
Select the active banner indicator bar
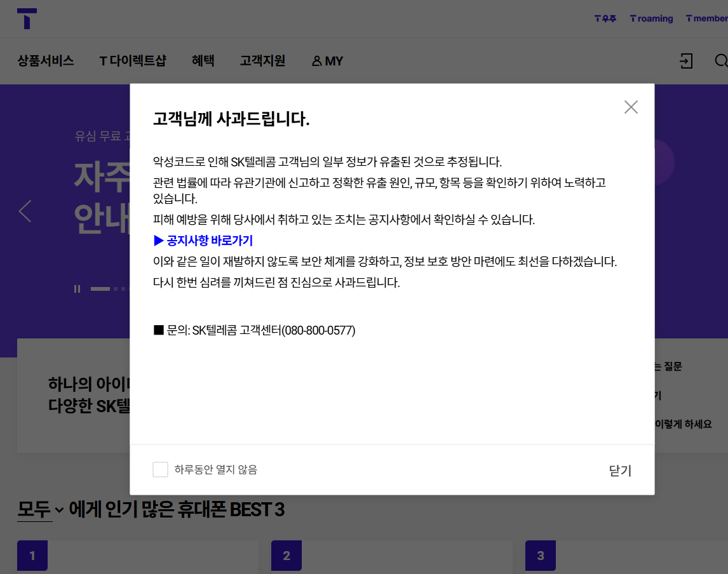pyautogui.click(x=100, y=289)
